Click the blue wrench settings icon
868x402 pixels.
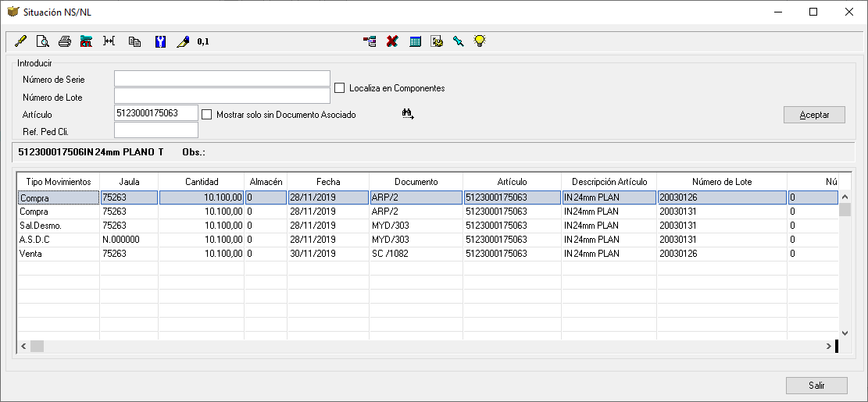pyautogui.click(x=160, y=41)
